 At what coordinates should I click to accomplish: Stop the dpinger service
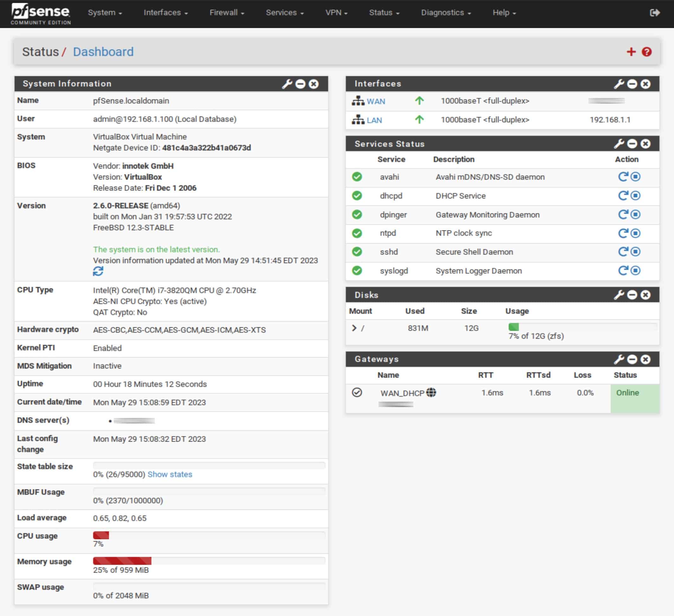636,214
